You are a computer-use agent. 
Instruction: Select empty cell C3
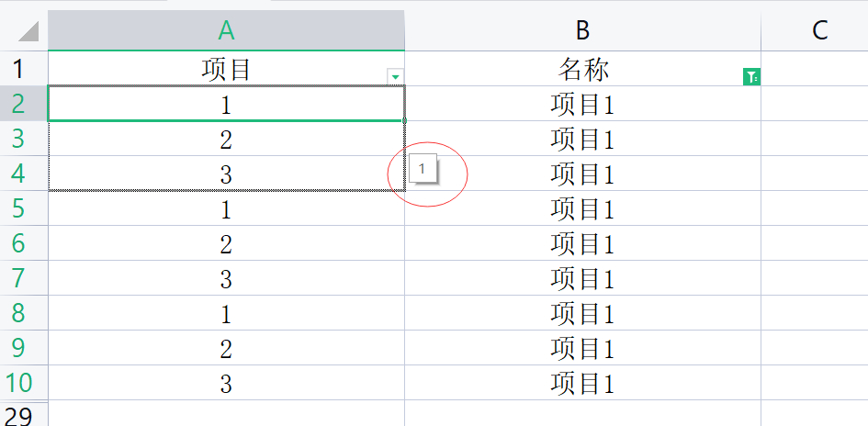[x=815, y=139]
